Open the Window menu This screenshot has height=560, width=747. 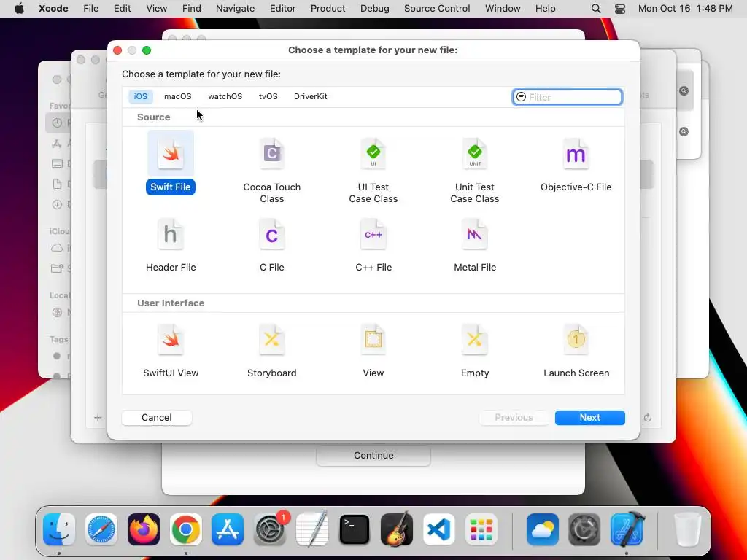click(x=503, y=9)
